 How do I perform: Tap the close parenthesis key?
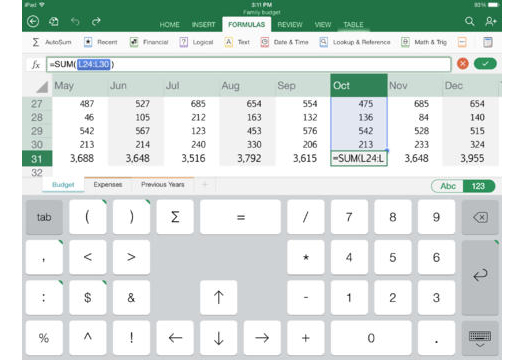(131, 217)
